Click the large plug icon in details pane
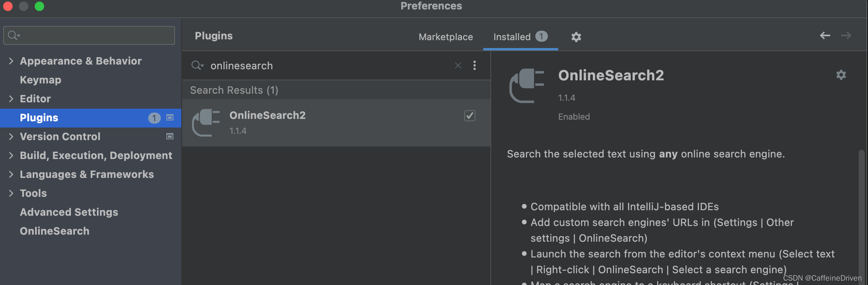Viewport: 868px width, 285px height. (x=527, y=86)
